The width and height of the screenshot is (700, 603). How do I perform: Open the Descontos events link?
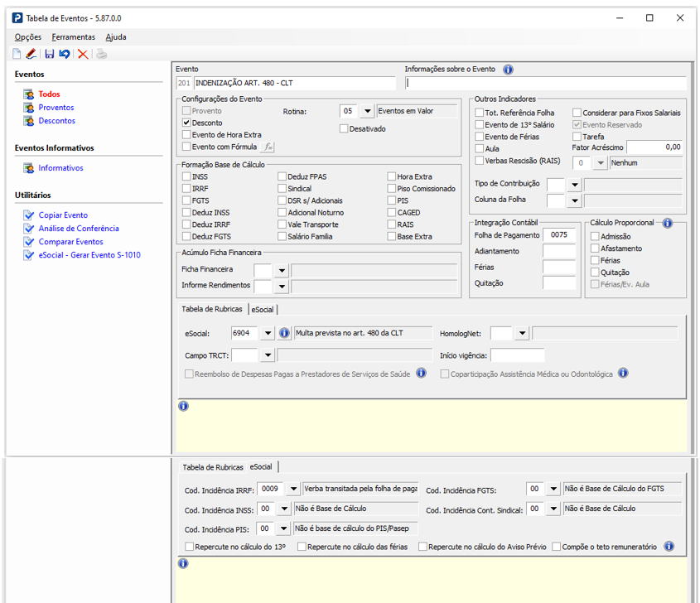click(56, 121)
